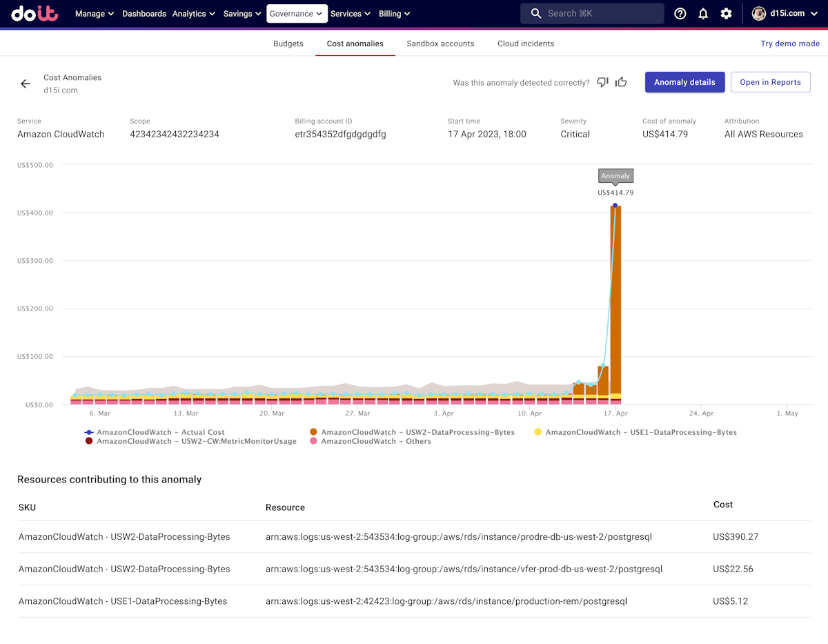Toggle USE1-DataProcessing-Bytes legend series
The width and height of the screenshot is (828, 644).
pyautogui.click(x=635, y=432)
